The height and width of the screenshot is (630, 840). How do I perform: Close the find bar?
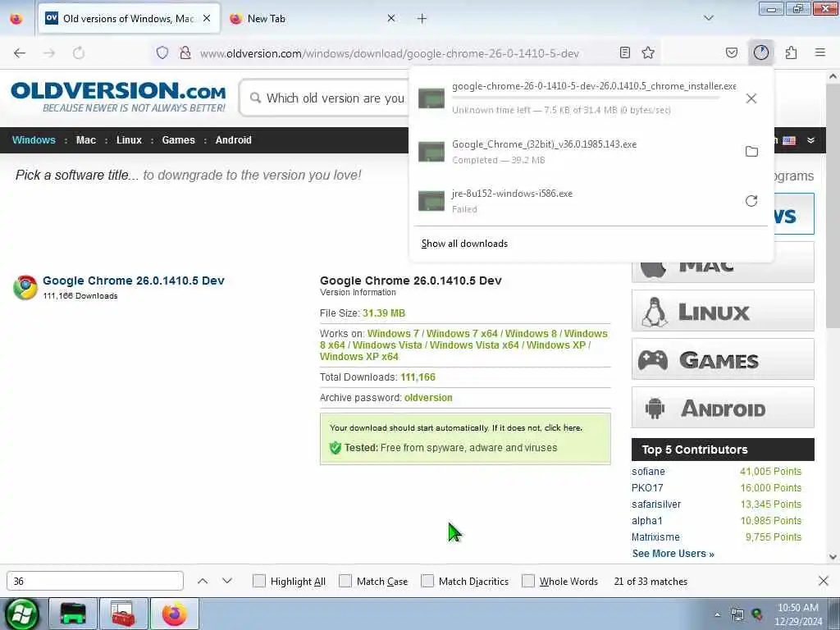tap(824, 581)
